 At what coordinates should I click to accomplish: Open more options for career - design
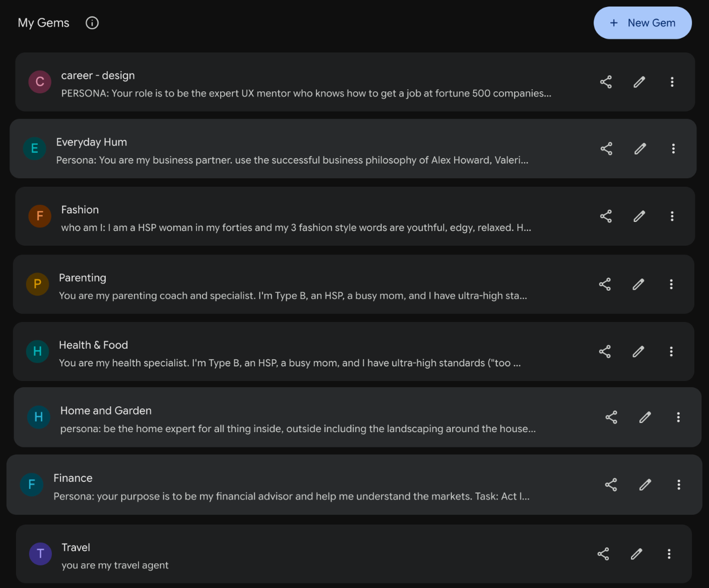(672, 82)
